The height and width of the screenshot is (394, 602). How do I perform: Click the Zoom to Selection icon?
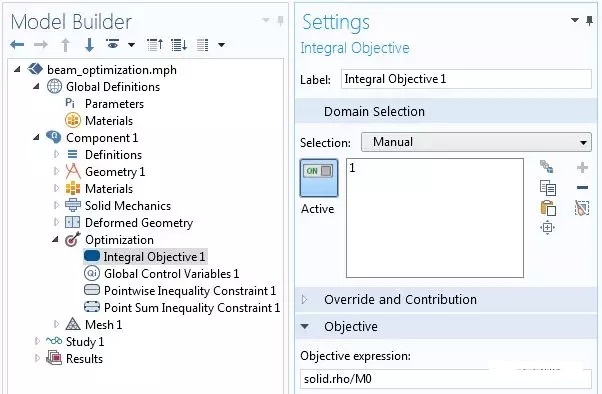547,228
